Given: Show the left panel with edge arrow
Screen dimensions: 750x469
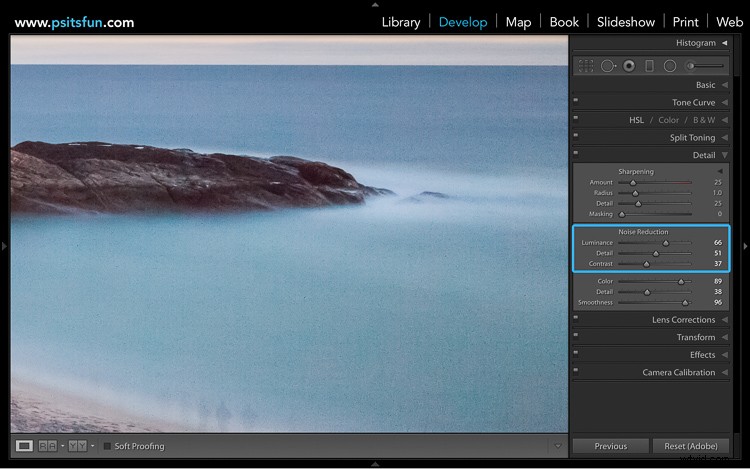Looking at the screenshot, I should (x=4, y=246).
